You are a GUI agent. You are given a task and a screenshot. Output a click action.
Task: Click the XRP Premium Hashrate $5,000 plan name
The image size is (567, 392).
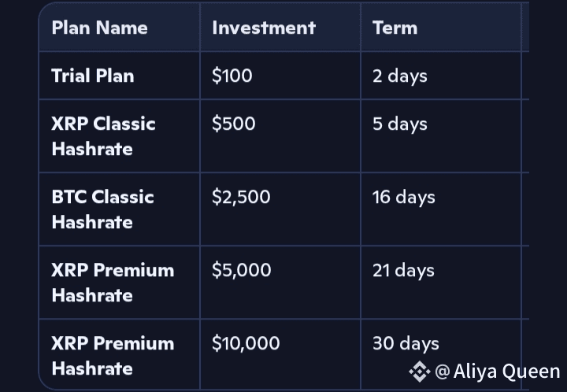tap(113, 283)
